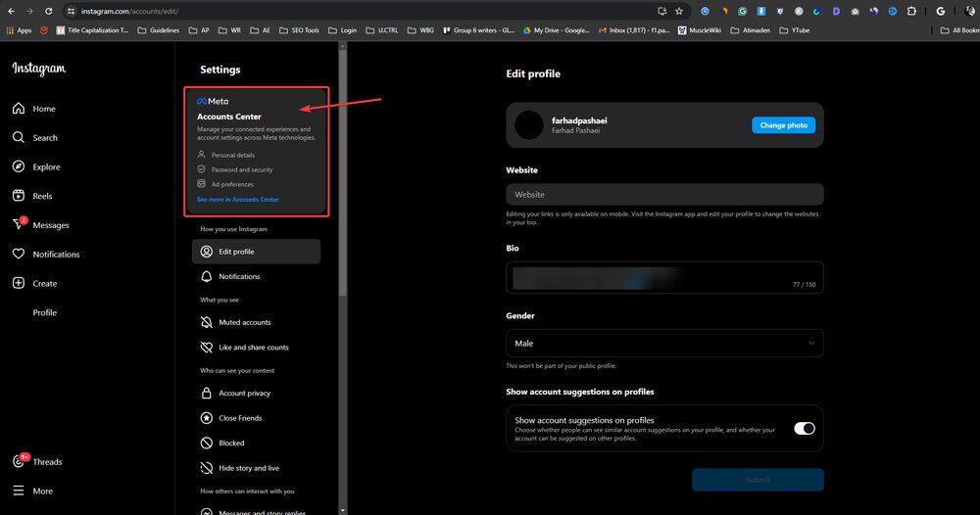Open the More hamburger menu
Image resolution: width=980 pixels, height=515 pixels.
[32, 491]
